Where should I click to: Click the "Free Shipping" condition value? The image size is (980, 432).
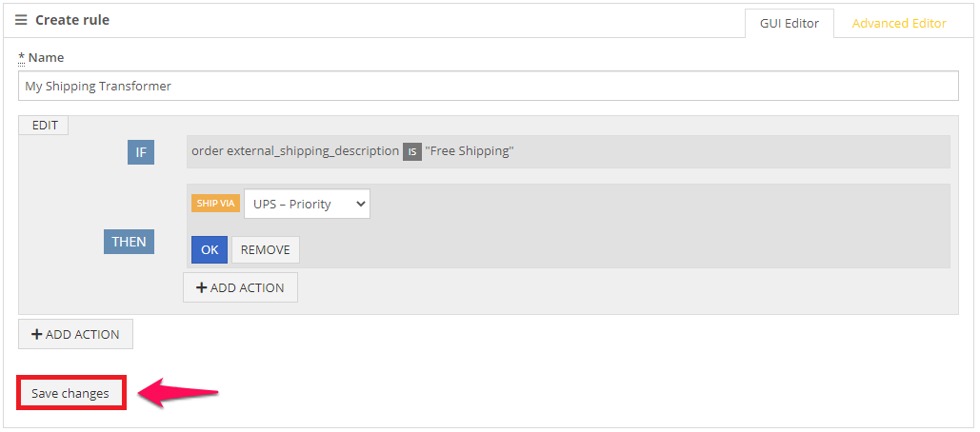pos(470,151)
